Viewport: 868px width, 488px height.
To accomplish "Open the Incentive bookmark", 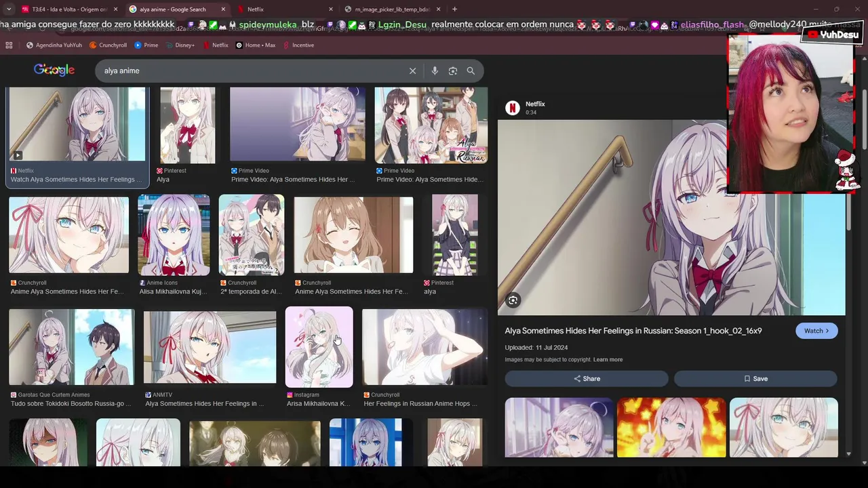I will [298, 45].
